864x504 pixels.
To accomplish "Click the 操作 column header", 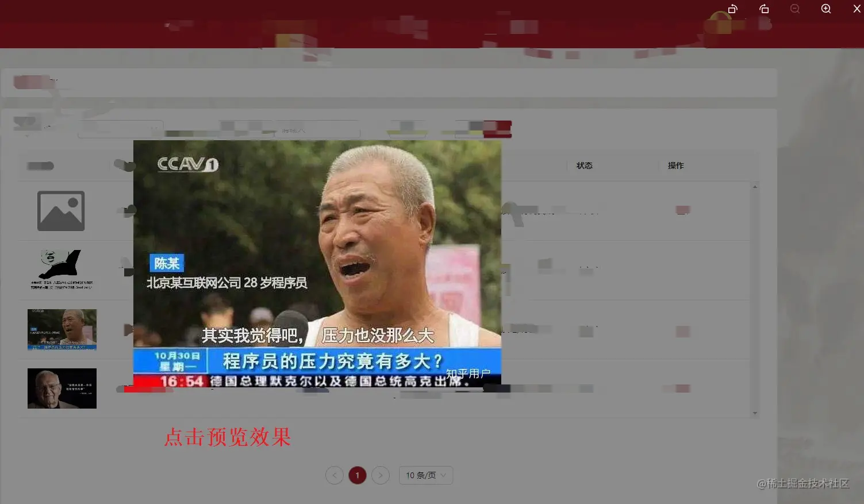I will point(676,166).
